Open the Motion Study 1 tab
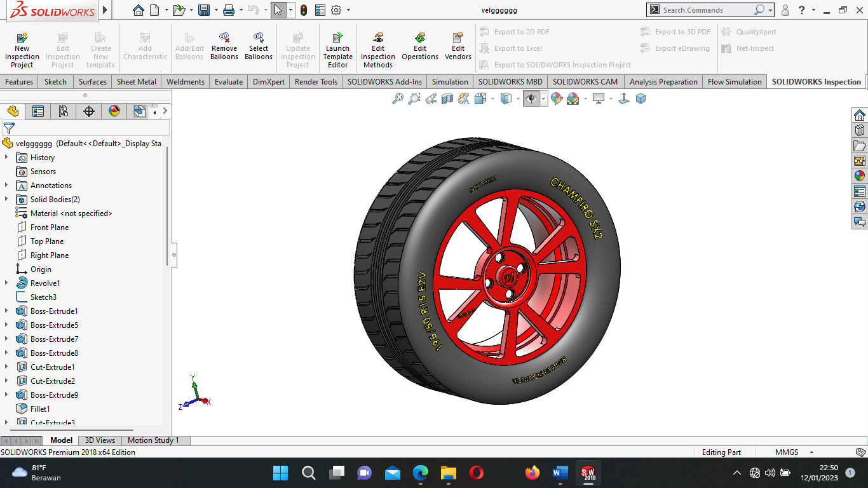868x488 pixels. tap(153, 440)
